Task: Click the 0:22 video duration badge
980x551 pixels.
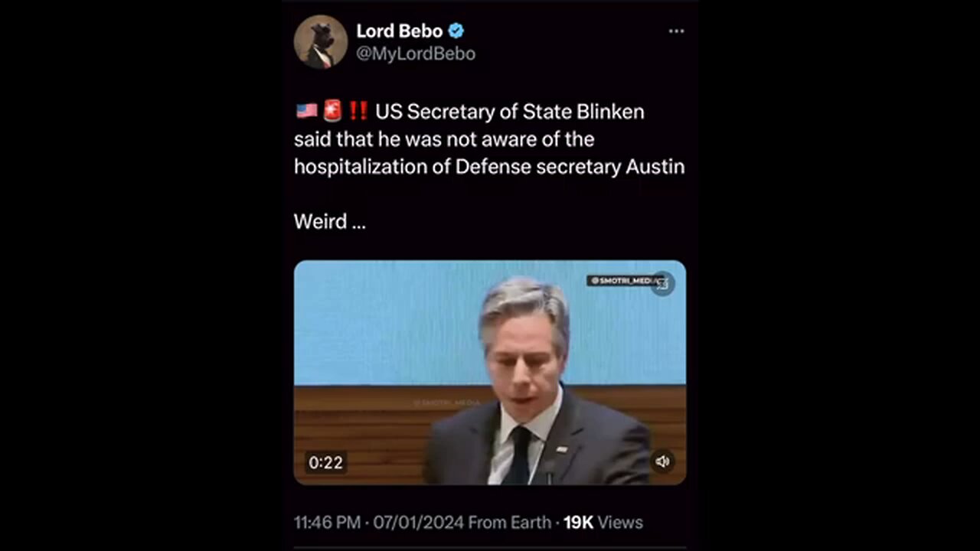Action: coord(325,462)
